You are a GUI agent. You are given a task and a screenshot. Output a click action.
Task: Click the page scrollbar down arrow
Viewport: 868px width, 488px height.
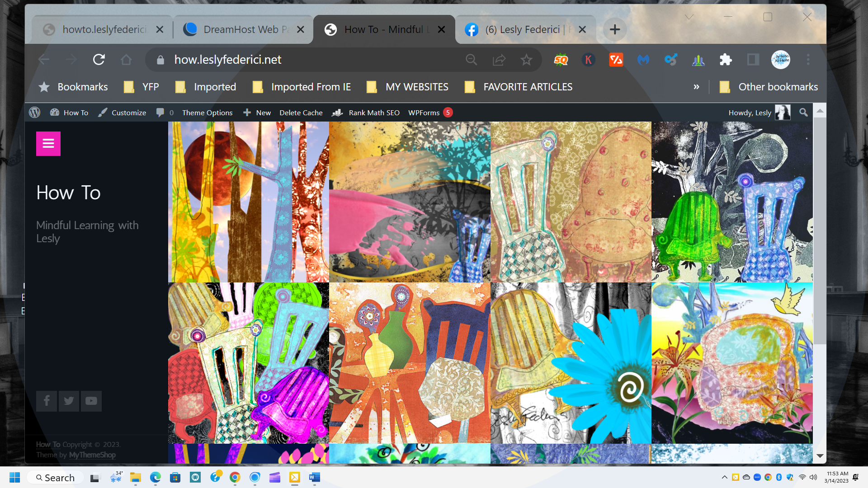tap(820, 456)
